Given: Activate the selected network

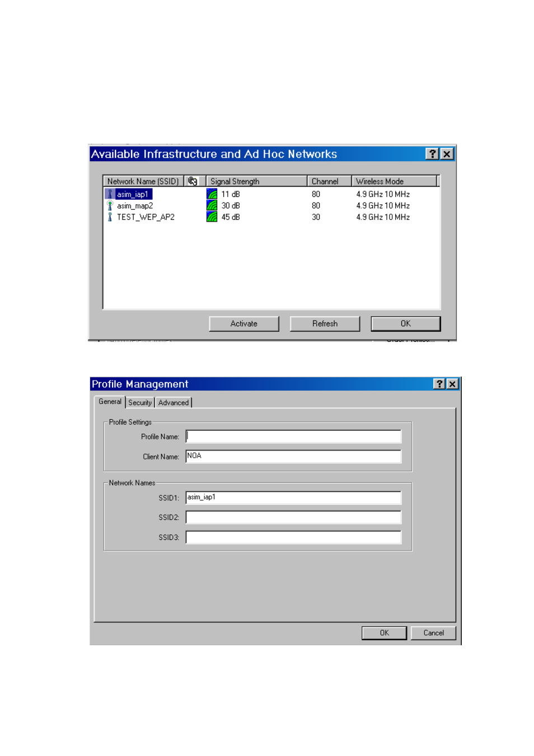Looking at the screenshot, I should [244, 324].
